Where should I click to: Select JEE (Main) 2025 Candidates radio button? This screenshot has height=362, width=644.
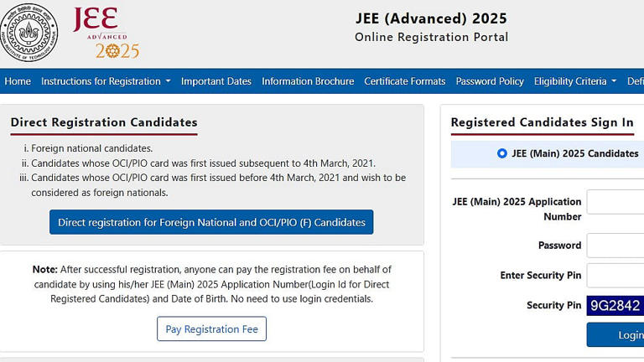[502, 153]
